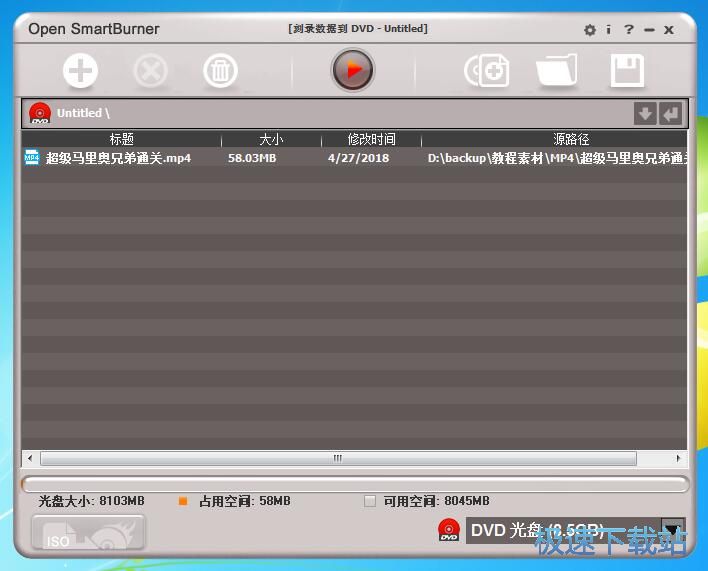Image resolution: width=708 pixels, height=571 pixels.
Task: Open settings via the gear icon
Action: coord(590,30)
